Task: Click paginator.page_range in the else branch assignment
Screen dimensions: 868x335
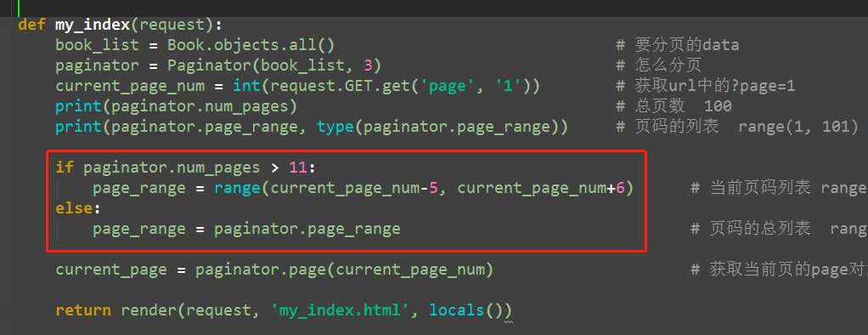Action: [x=307, y=229]
